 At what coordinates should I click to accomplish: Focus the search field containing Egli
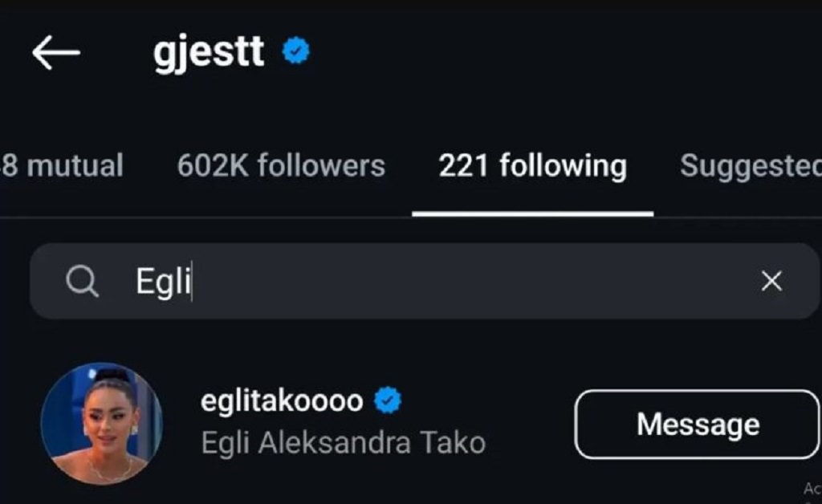[425, 281]
